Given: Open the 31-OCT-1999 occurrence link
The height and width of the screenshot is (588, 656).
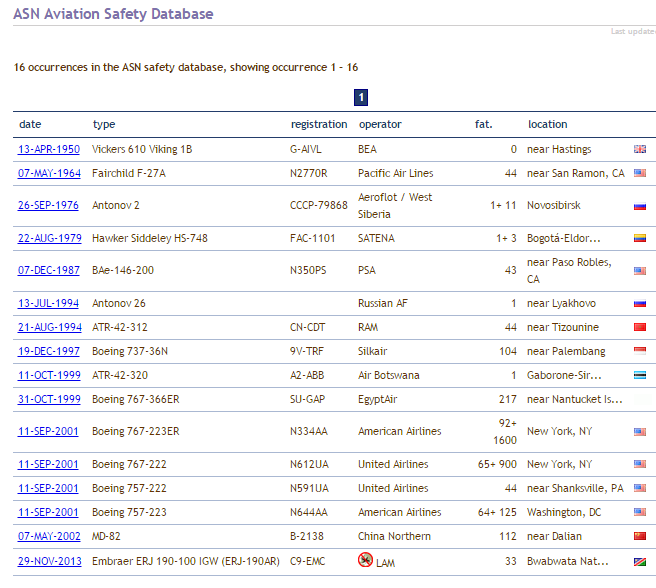Looking at the screenshot, I should point(49,399).
